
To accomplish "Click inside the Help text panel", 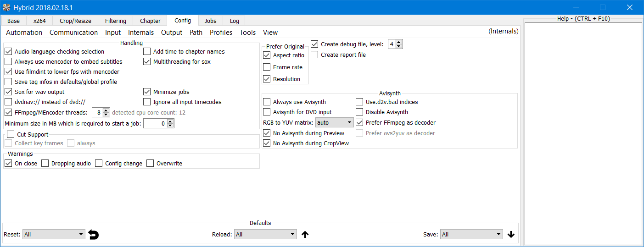I will 583,133.
